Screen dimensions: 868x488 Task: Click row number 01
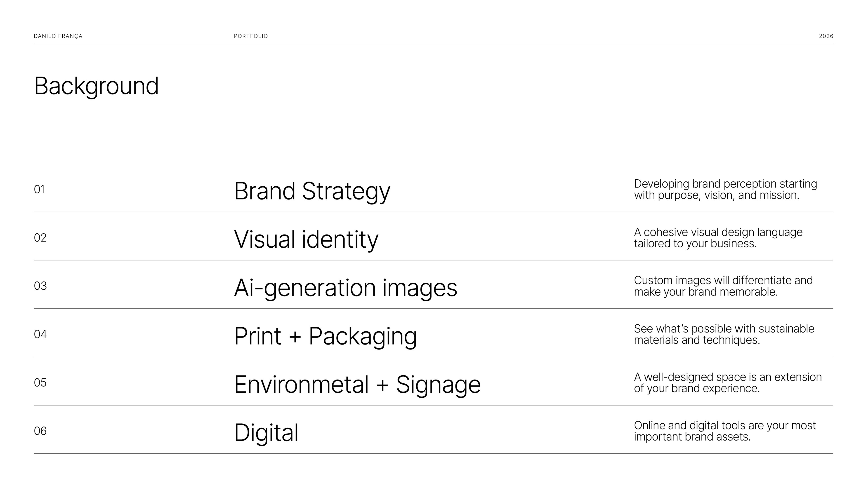click(x=39, y=190)
